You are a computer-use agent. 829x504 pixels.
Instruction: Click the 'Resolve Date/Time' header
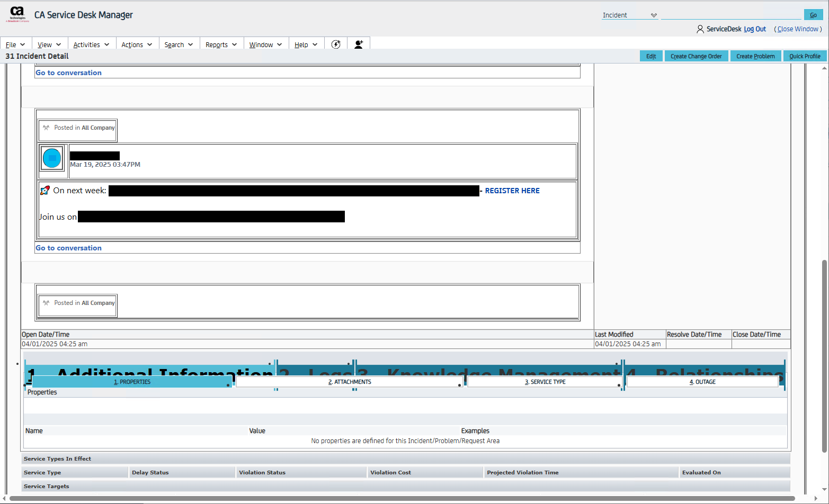(694, 335)
